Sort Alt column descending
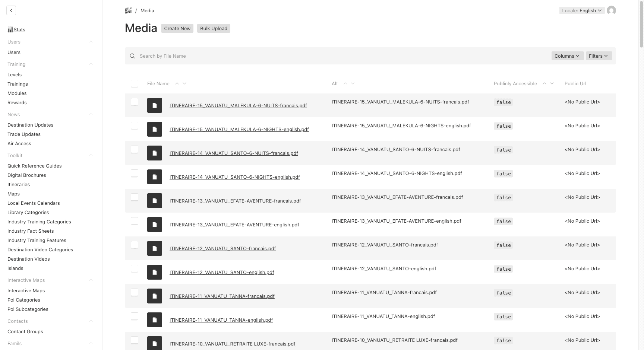 (x=353, y=83)
